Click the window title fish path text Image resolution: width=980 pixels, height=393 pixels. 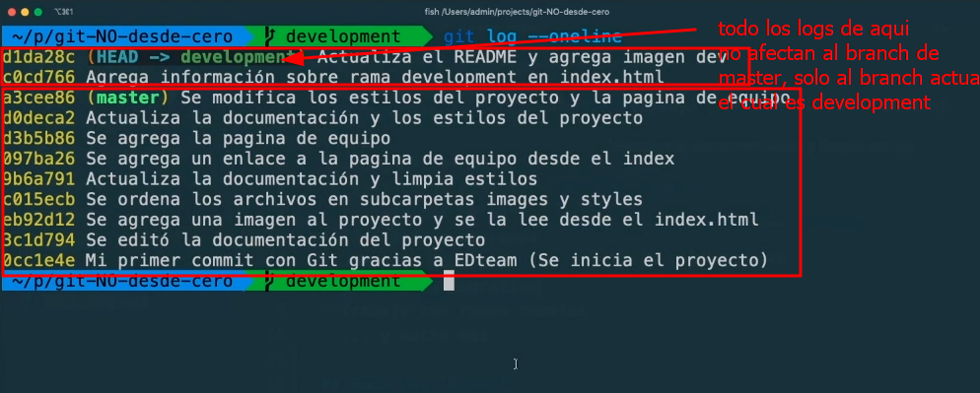[x=515, y=12]
